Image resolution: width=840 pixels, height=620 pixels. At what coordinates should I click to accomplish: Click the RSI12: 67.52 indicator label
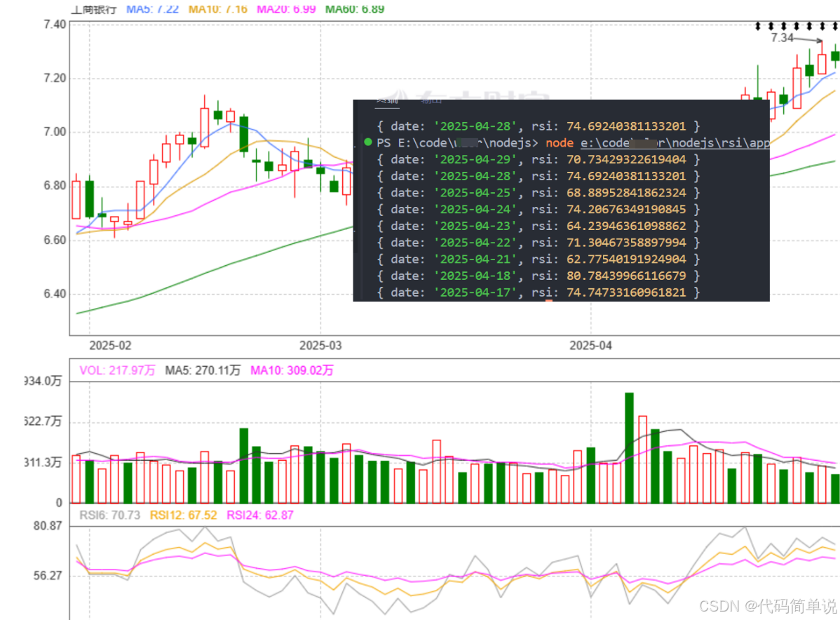point(183,515)
